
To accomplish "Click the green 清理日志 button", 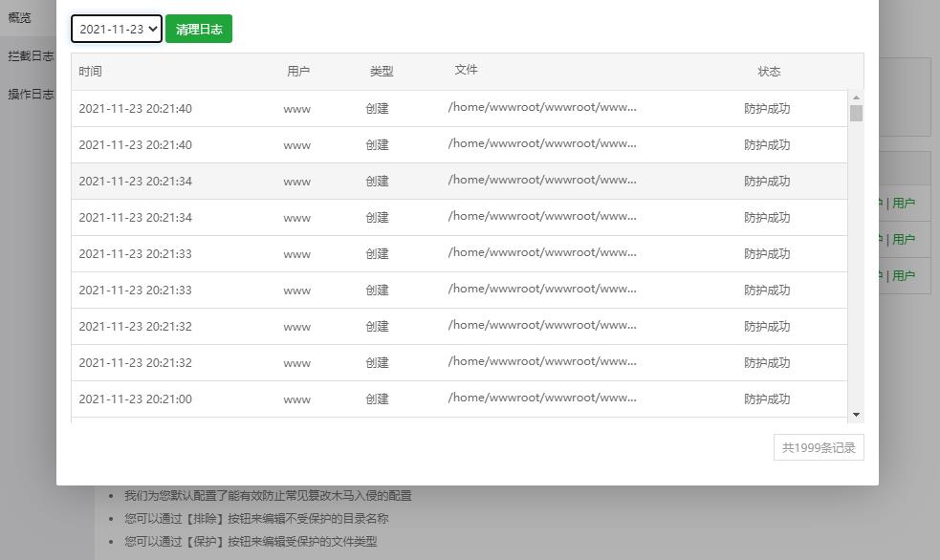I will point(199,29).
